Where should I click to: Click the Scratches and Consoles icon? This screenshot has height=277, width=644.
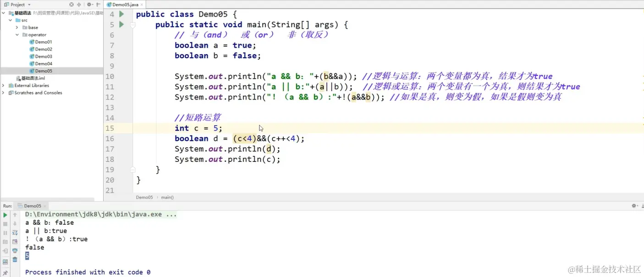click(x=11, y=93)
